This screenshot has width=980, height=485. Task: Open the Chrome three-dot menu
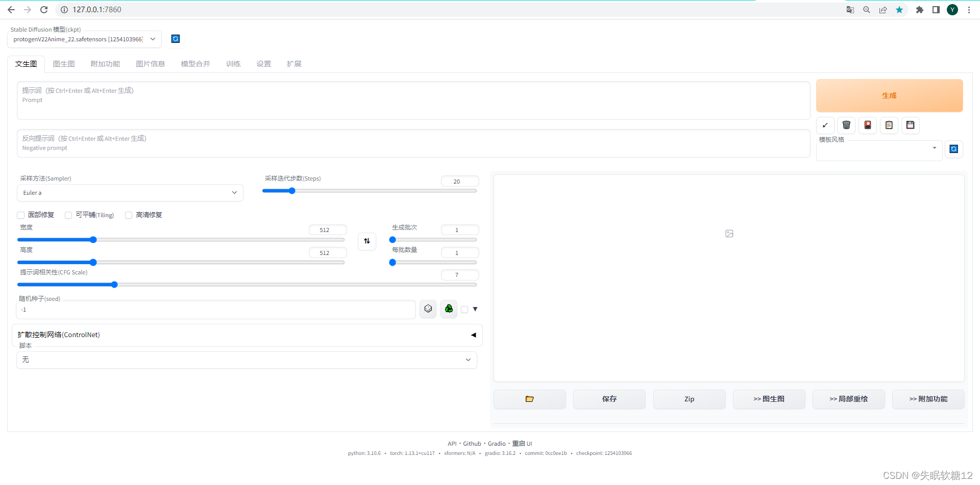coord(969,10)
